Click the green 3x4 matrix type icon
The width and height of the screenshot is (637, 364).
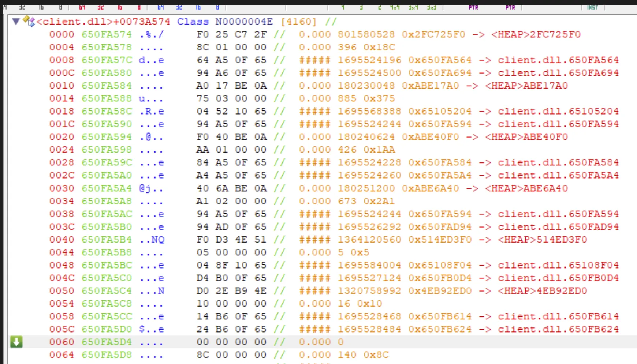pos(413,7)
